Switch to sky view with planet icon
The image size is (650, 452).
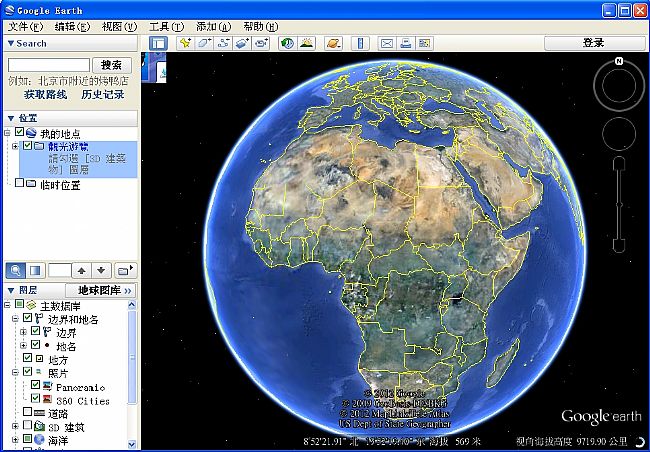pos(333,43)
